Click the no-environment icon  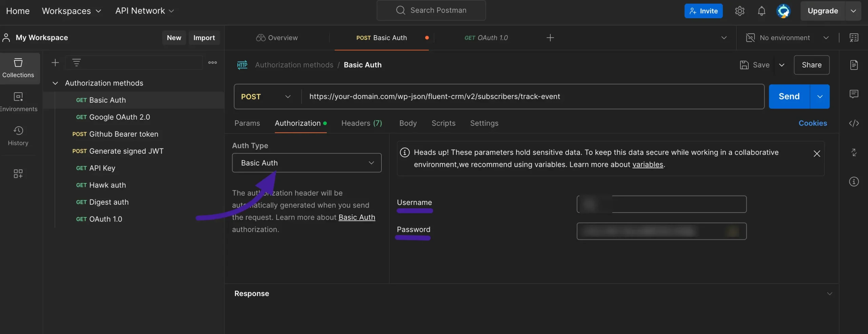pos(750,38)
